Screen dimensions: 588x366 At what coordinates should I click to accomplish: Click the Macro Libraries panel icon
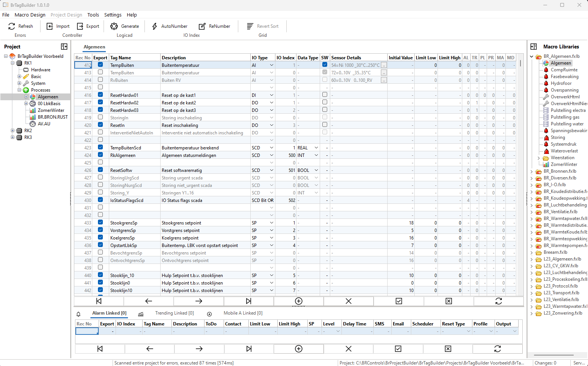click(534, 47)
